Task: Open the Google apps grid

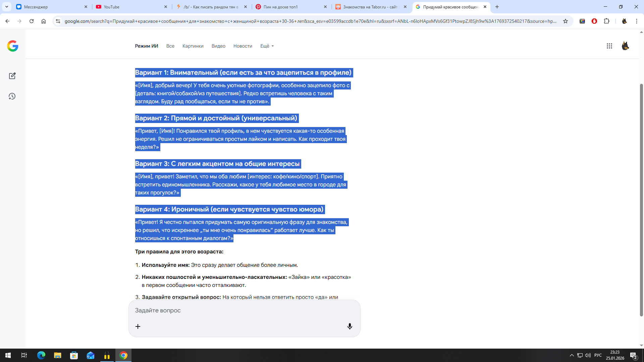Action: coord(609,46)
